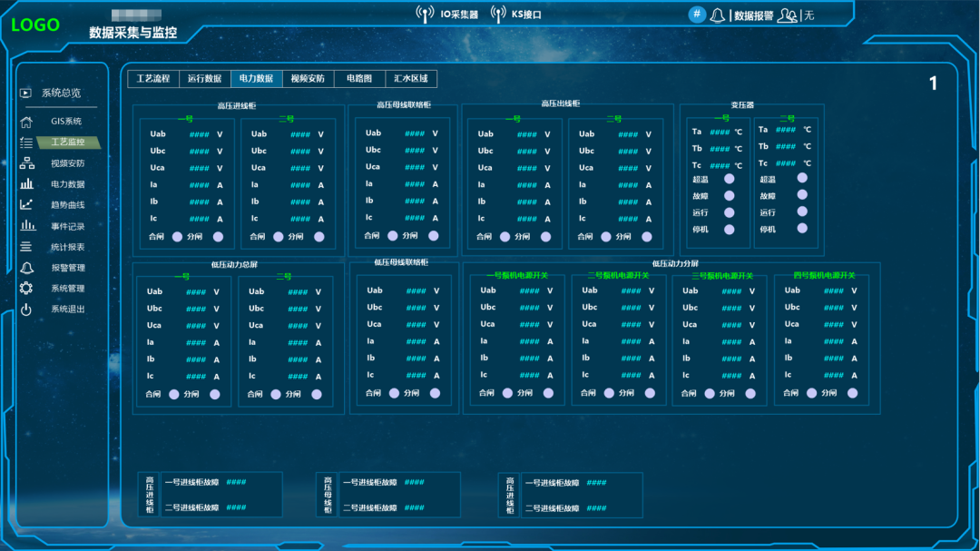The image size is (980, 551).
Task: Switch to the 电路图 tab
Action: (x=359, y=79)
